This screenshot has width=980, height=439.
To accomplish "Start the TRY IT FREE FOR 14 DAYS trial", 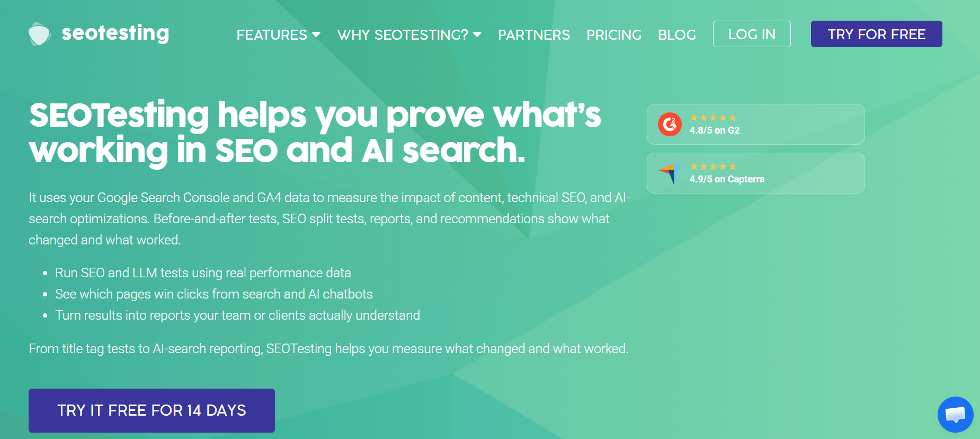I will pyautogui.click(x=152, y=410).
